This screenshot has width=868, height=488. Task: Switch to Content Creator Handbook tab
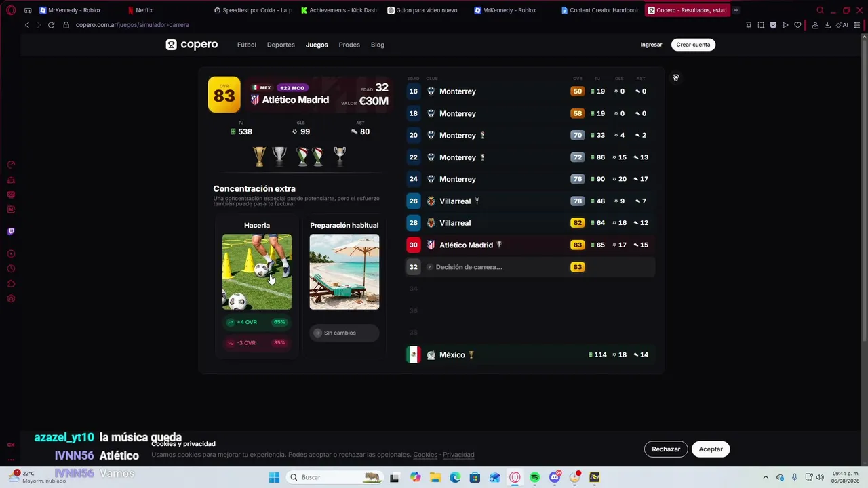pyautogui.click(x=599, y=10)
